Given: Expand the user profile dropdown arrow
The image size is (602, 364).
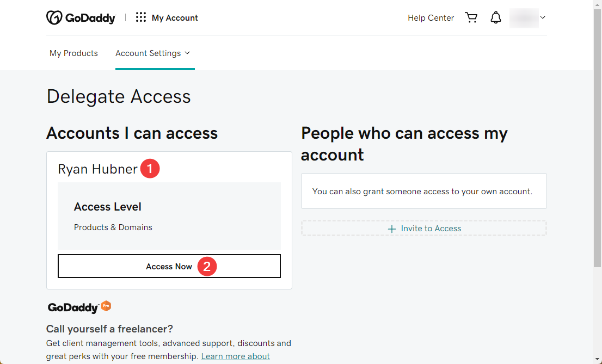Looking at the screenshot, I should pos(543,17).
